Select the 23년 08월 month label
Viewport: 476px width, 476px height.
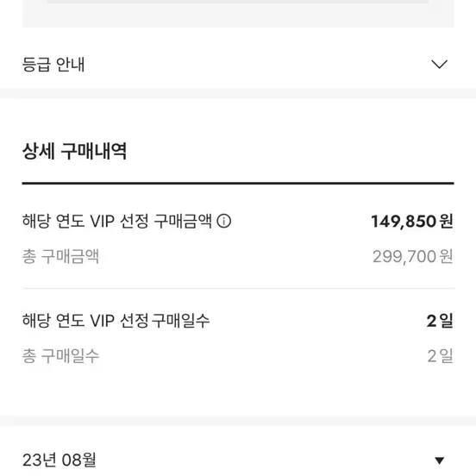60,460
